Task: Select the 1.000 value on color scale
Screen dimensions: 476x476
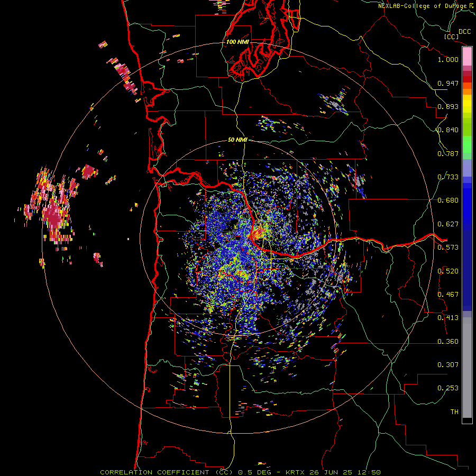Action: point(448,59)
